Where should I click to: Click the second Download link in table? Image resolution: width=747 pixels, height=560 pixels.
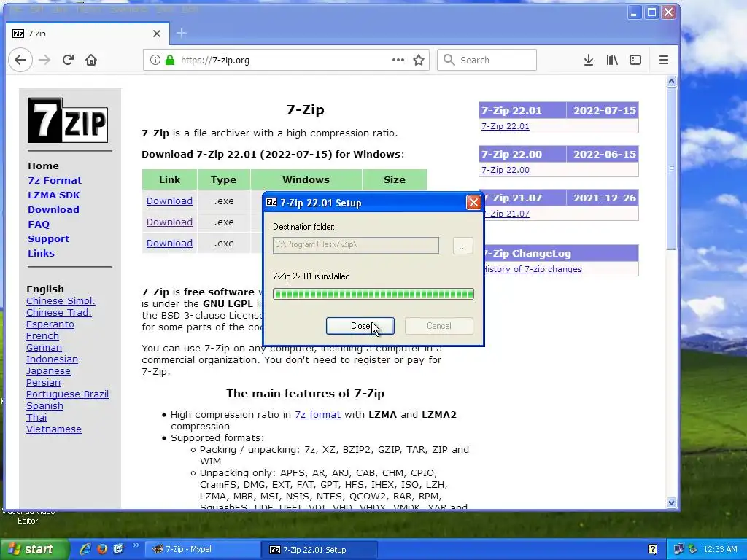[x=169, y=222]
